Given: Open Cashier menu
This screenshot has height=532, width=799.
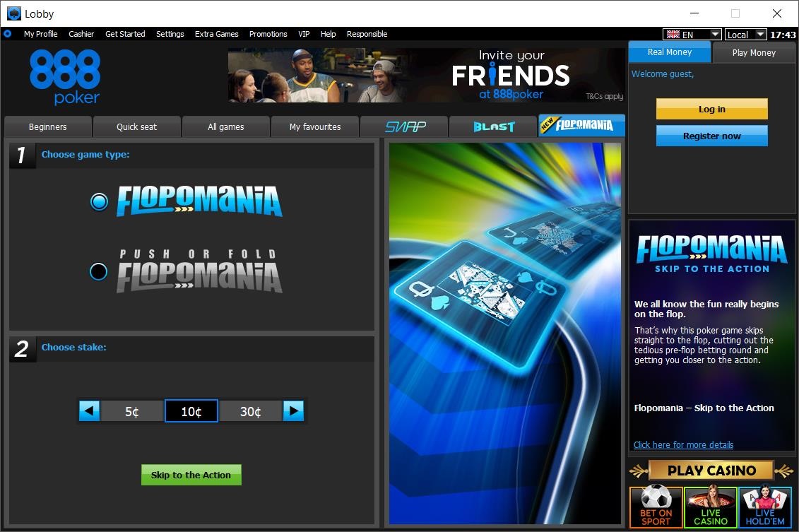Looking at the screenshot, I should (81, 34).
